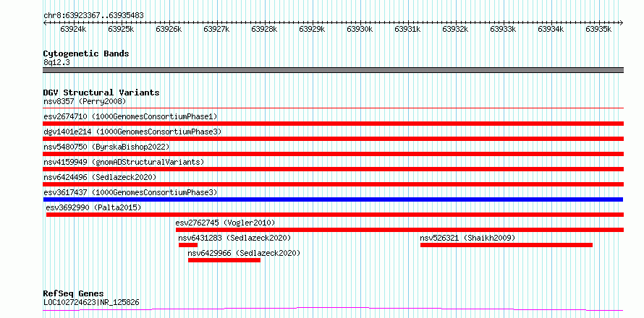
Task: Open nsv6431283 (Sedlazeck2020) label
Action: tap(234, 238)
